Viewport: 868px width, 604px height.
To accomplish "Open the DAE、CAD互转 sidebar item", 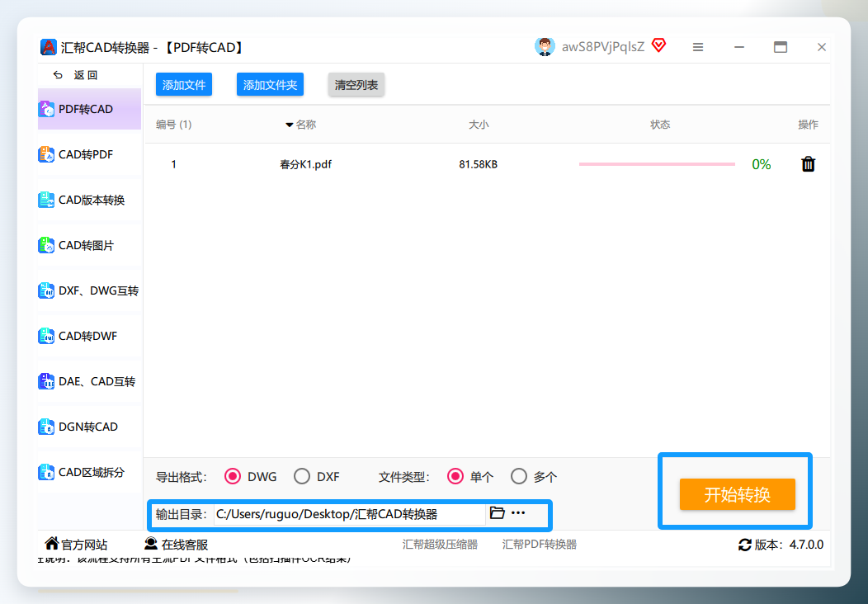I will click(89, 381).
